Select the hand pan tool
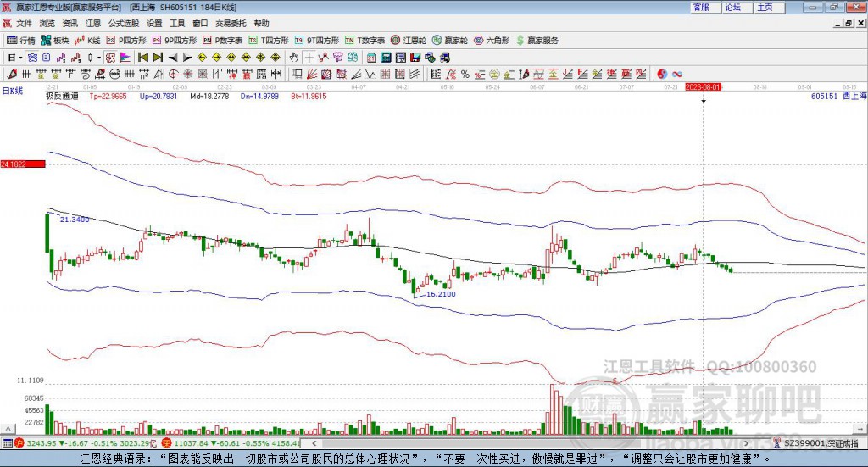This screenshot has width=868, height=467. pyautogui.click(x=293, y=58)
